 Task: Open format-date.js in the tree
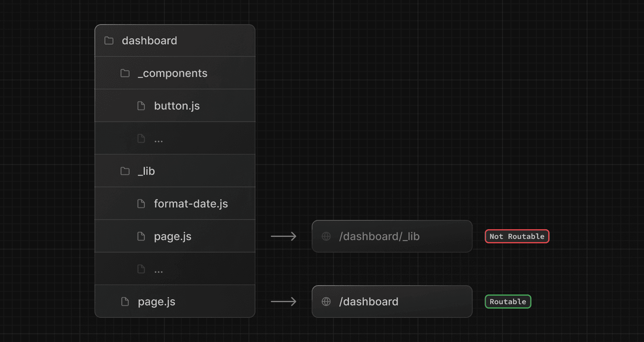[x=191, y=204]
